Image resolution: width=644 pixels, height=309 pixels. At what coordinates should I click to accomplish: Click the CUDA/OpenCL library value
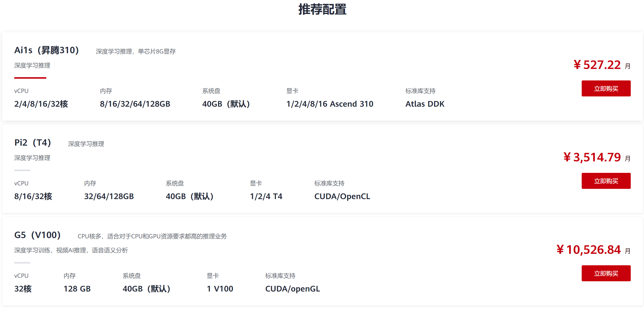[342, 196]
